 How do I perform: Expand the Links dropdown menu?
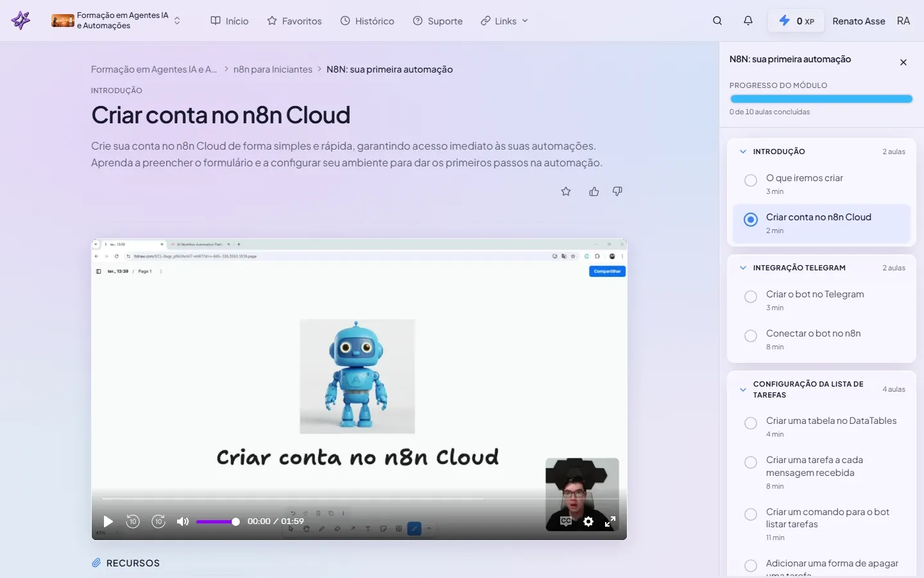coord(504,21)
